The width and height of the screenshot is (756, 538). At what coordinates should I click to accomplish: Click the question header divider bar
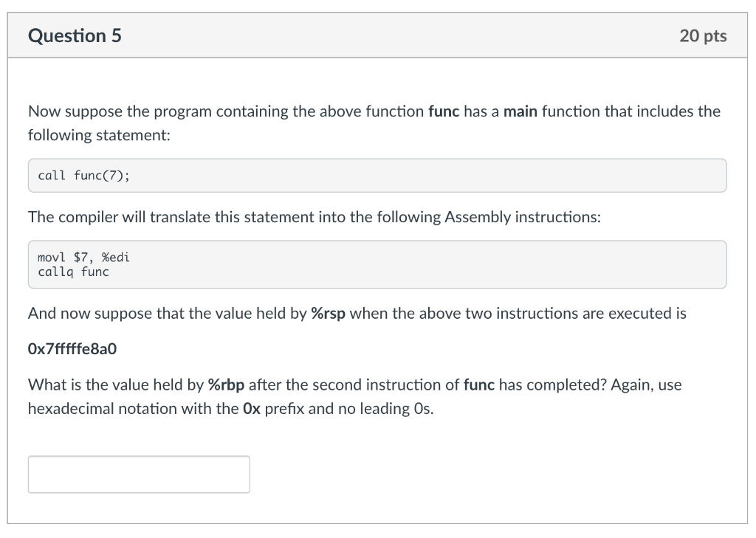378,55
